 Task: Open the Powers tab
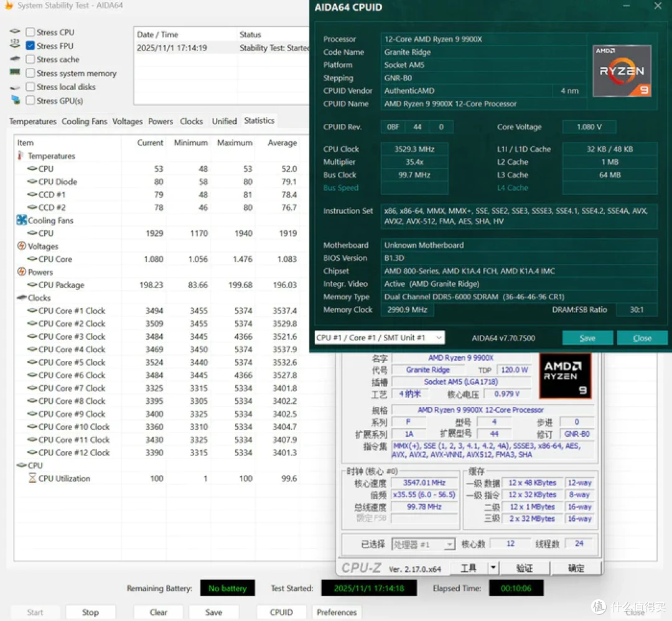[161, 121]
